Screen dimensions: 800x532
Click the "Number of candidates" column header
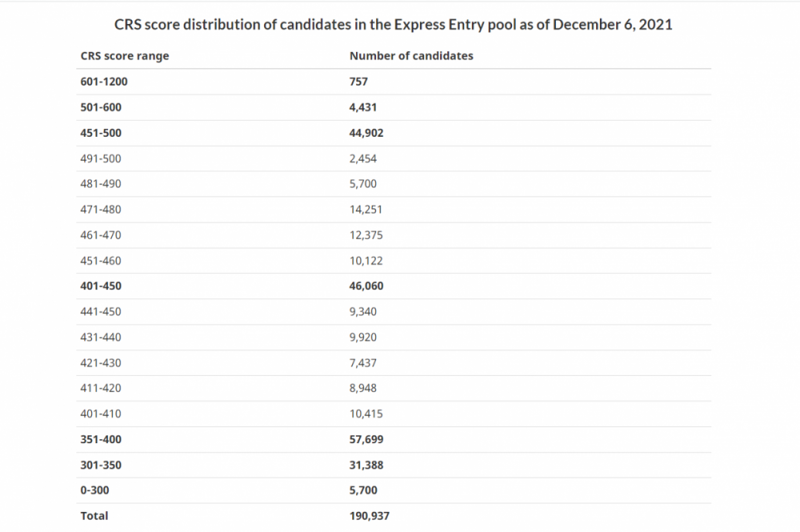(x=411, y=56)
